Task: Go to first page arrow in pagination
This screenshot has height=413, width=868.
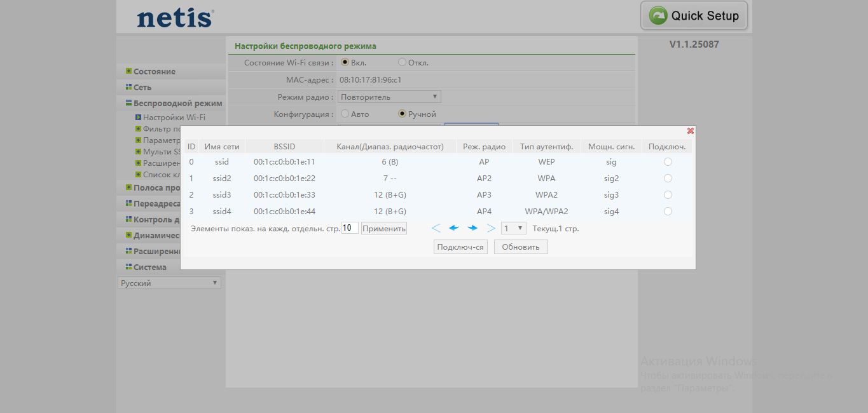Action: 436,228
